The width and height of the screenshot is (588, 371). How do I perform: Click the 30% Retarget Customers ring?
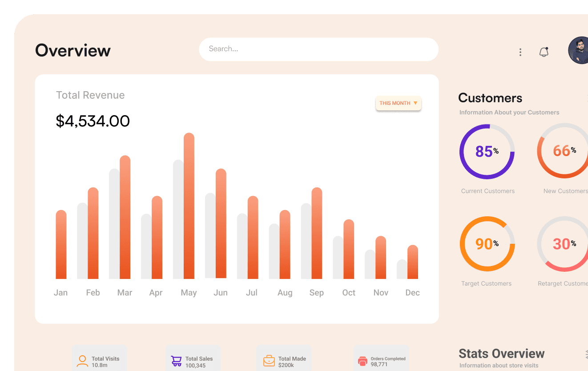564,244
